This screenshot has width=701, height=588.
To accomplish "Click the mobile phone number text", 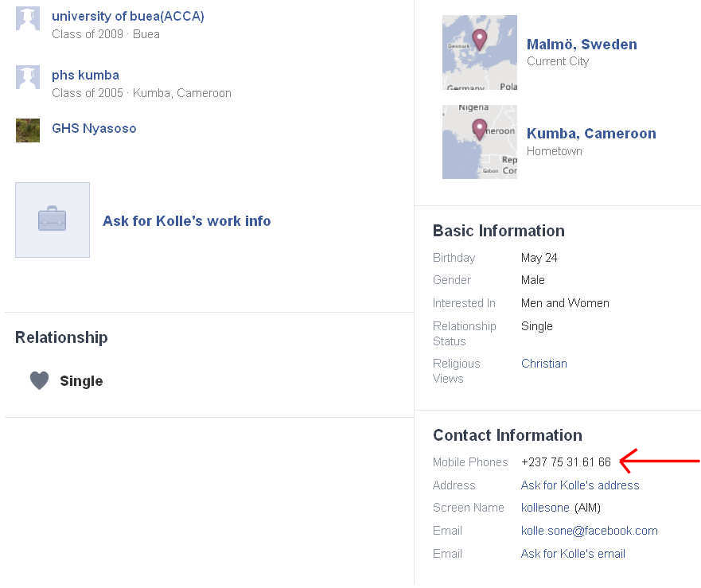I will (566, 462).
